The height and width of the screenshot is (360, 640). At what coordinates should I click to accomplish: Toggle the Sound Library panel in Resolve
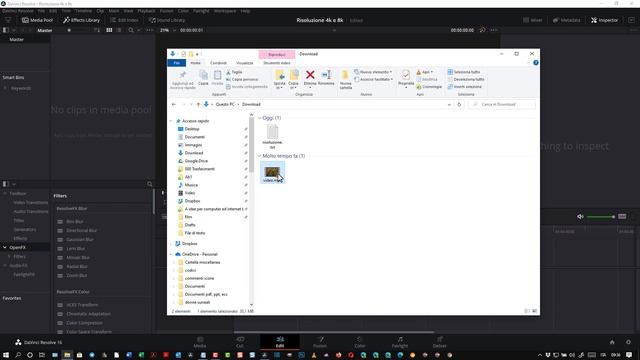click(x=167, y=20)
